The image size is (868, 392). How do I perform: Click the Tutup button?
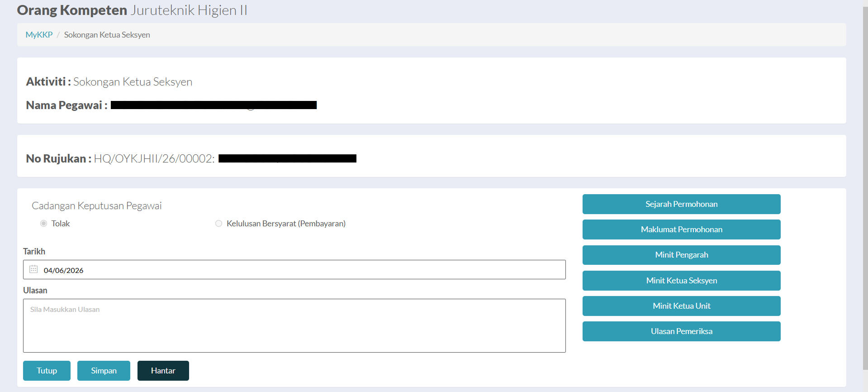[47, 371]
